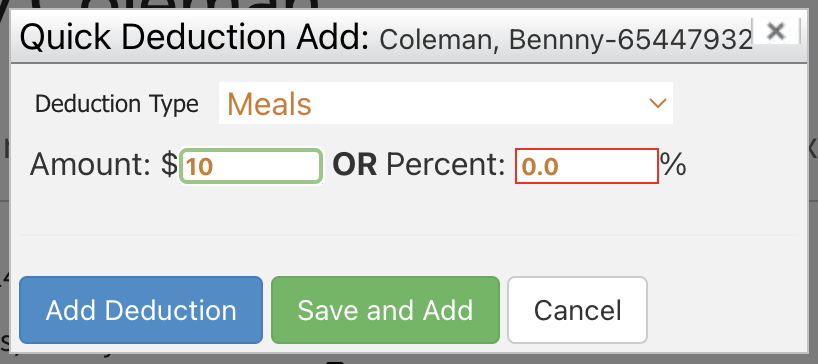
Task: Click the selected Meals option text
Action: [x=269, y=104]
